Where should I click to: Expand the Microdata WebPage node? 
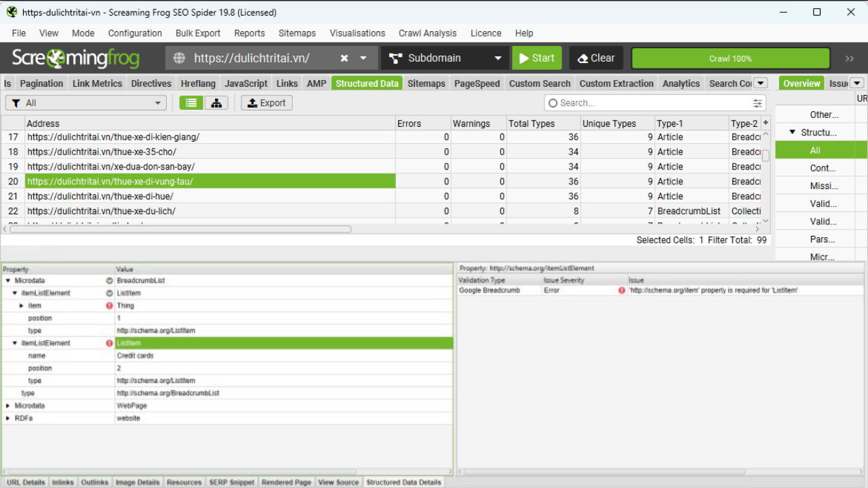[x=8, y=406]
